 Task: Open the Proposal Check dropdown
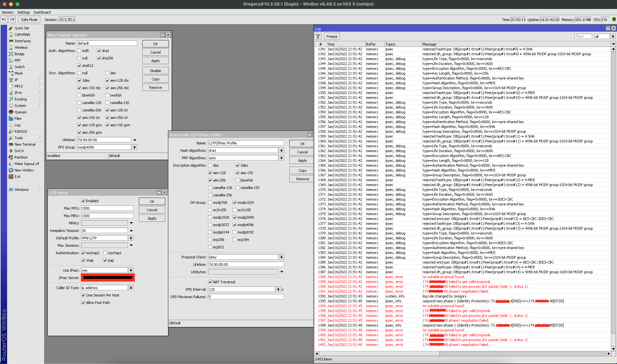click(281, 257)
